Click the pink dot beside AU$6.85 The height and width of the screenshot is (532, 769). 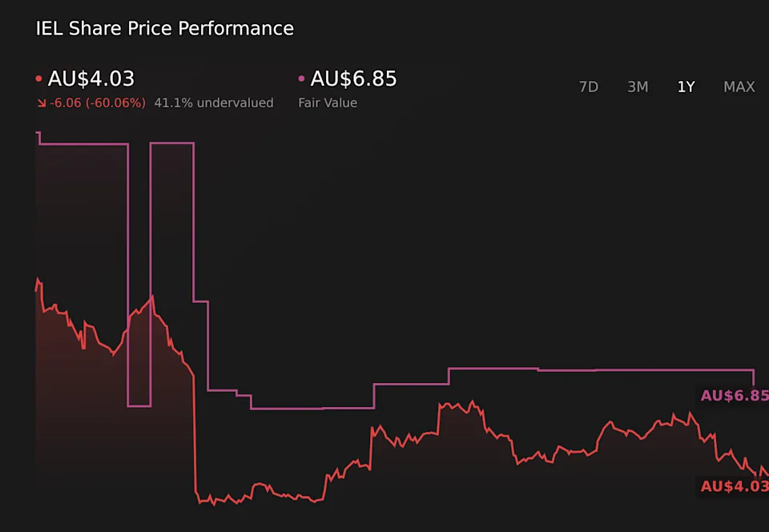point(301,79)
